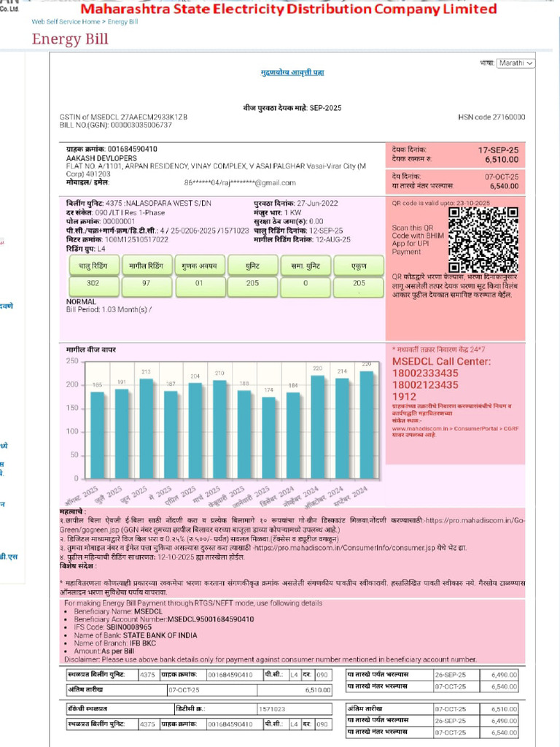
Task: Click the July 2025 bar labeled 191
Action: tap(122, 433)
